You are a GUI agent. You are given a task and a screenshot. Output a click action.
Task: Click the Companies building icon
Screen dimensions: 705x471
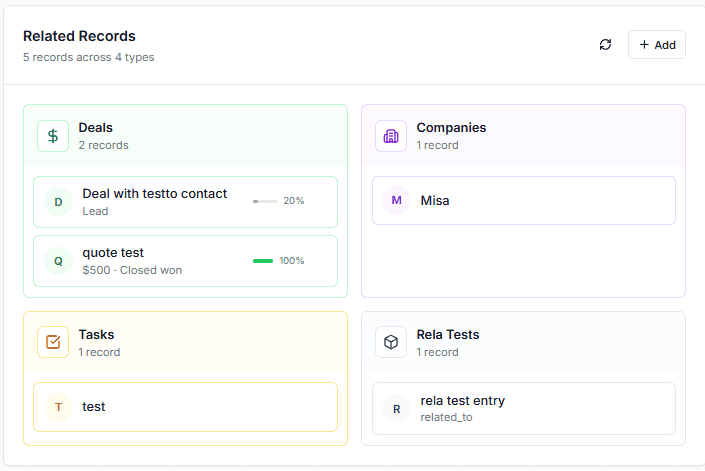click(x=391, y=136)
